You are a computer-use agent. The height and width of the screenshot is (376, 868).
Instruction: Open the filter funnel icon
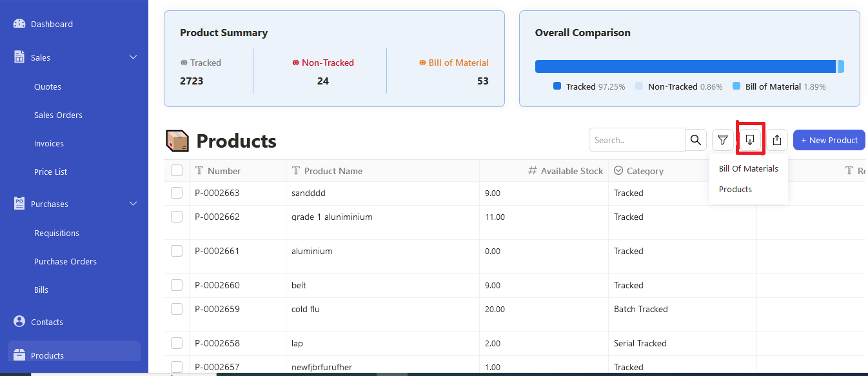click(723, 140)
